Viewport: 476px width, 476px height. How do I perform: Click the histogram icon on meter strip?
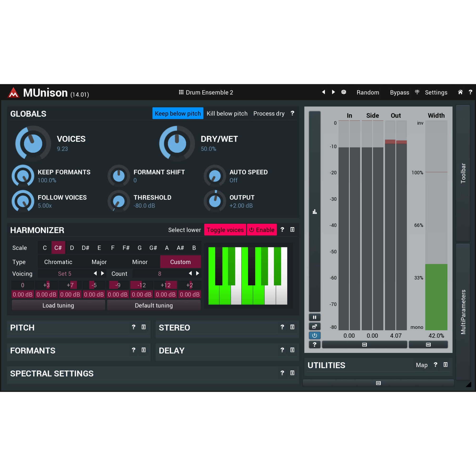[x=315, y=212]
